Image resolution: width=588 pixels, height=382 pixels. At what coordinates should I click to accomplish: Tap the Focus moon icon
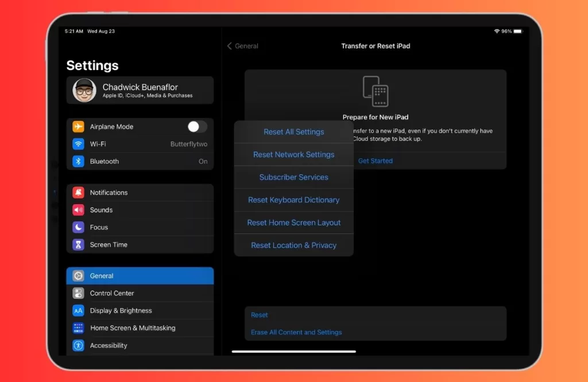[78, 227]
